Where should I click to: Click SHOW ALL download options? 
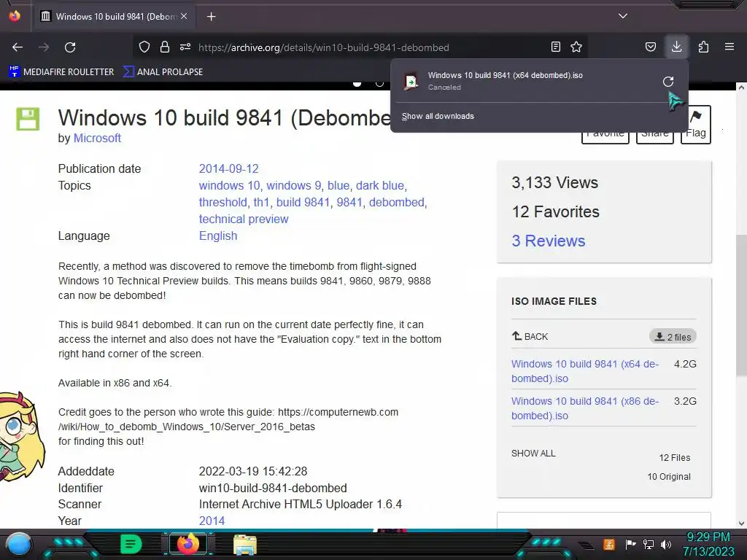coord(533,454)
